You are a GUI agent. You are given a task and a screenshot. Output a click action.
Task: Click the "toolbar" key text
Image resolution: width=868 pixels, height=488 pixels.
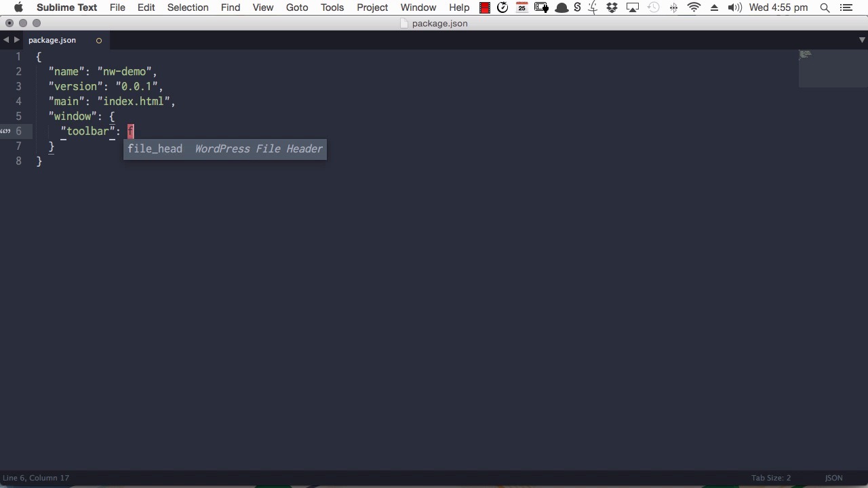[x=88, y=131]
